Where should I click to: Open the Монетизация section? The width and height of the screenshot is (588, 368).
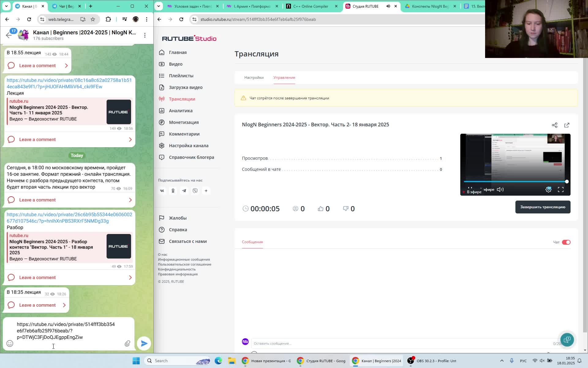pos(183,122)
